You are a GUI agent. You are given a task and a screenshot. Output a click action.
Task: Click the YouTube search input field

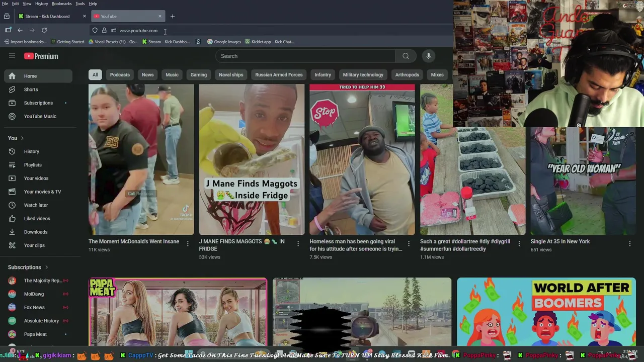pos(305,56)
